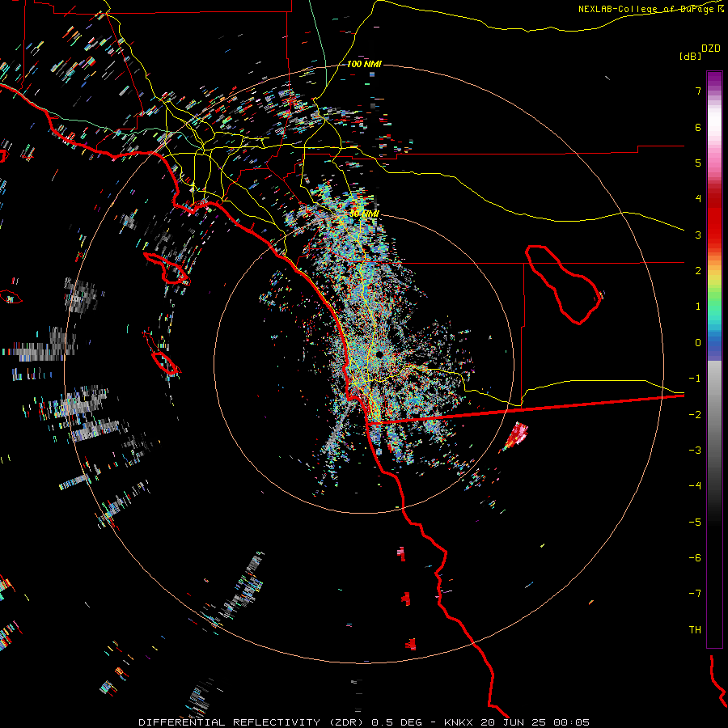728x728 pixels.
Task: Click the 6 value on the color scale
Action: (x=698, y=127)
